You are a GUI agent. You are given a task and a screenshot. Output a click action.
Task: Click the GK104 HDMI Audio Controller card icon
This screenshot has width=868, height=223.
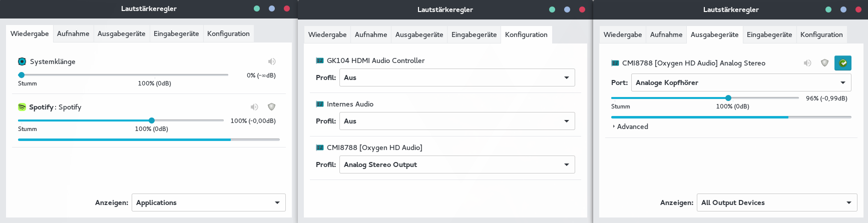pyautogui.click(x=320, y=60)
